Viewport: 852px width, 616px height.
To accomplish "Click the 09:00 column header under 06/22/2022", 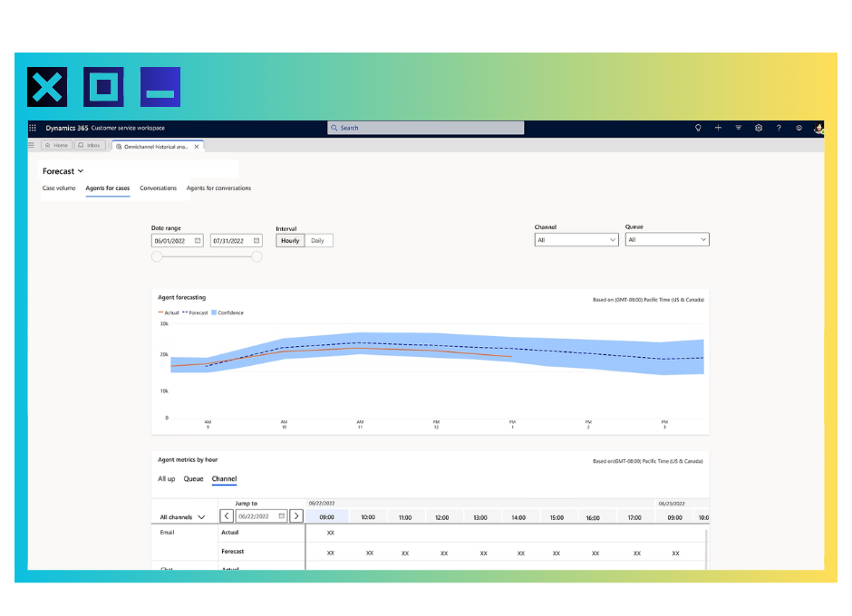I will (x=326, y=517).
